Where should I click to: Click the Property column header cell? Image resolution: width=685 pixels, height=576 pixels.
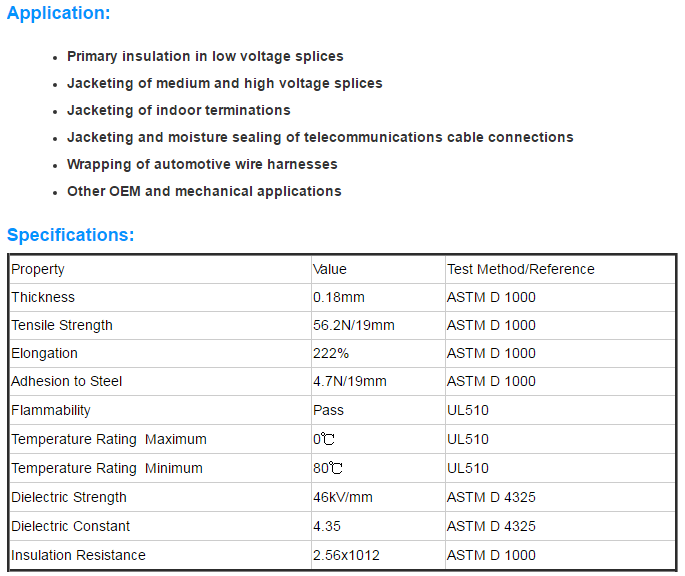(160, 269)
